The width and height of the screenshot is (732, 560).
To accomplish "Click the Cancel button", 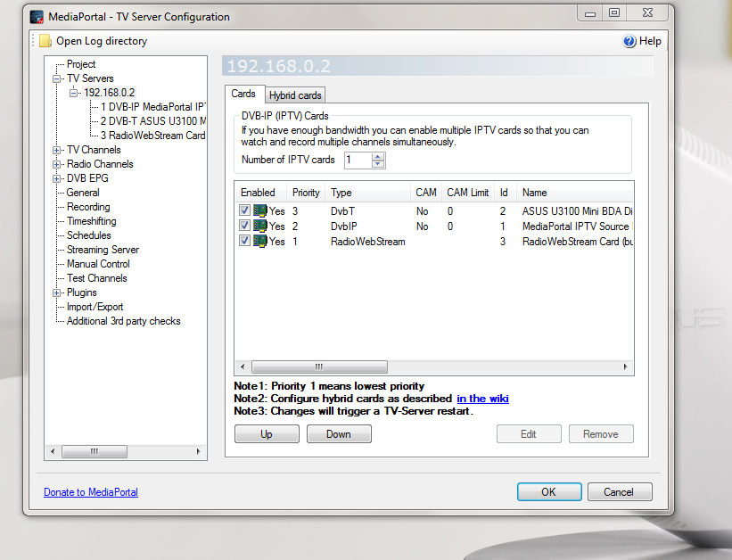I will click(620, 492).
